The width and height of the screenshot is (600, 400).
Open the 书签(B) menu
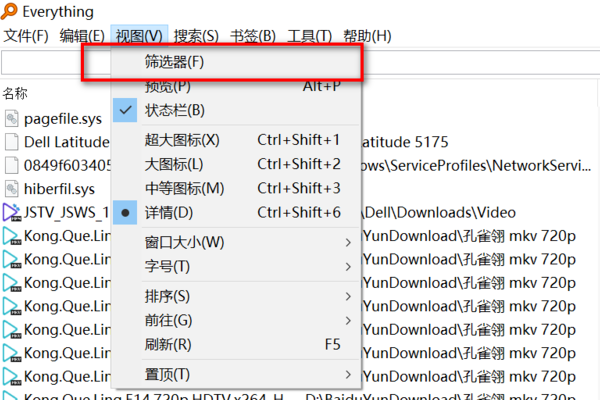click(x=253, y=36)
